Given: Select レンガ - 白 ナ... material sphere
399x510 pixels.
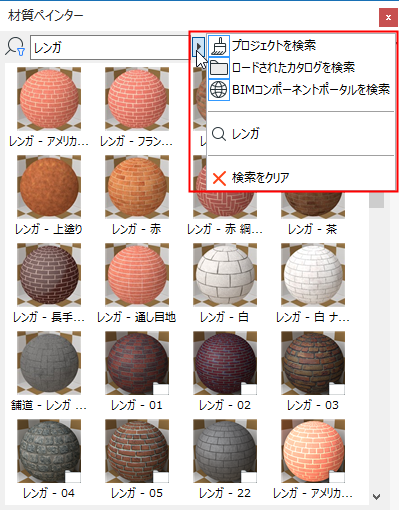Looking at the screenshot, I should 313,275.
